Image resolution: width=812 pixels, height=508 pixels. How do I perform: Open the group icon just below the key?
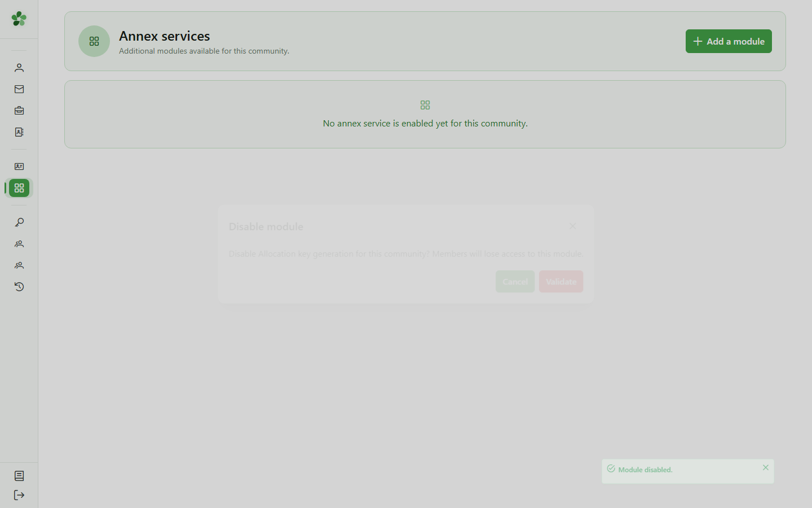(x=19, y=244)
